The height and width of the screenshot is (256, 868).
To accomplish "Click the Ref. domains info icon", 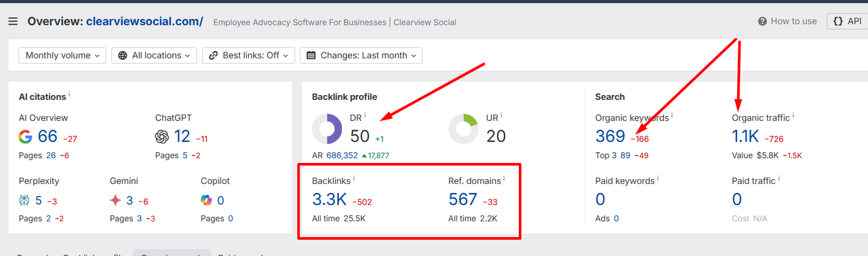I will tap(504, 179).
